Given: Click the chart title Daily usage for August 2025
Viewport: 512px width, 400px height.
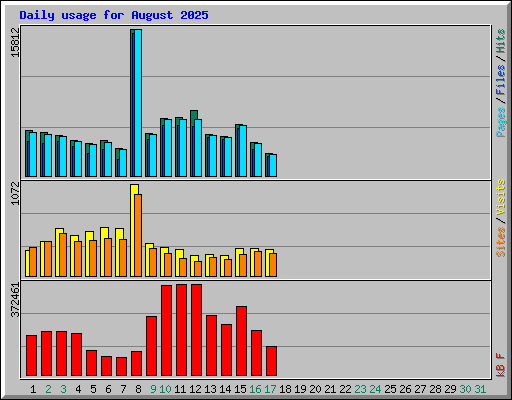Looking at the screenshot, I should (x=114, y=15).
